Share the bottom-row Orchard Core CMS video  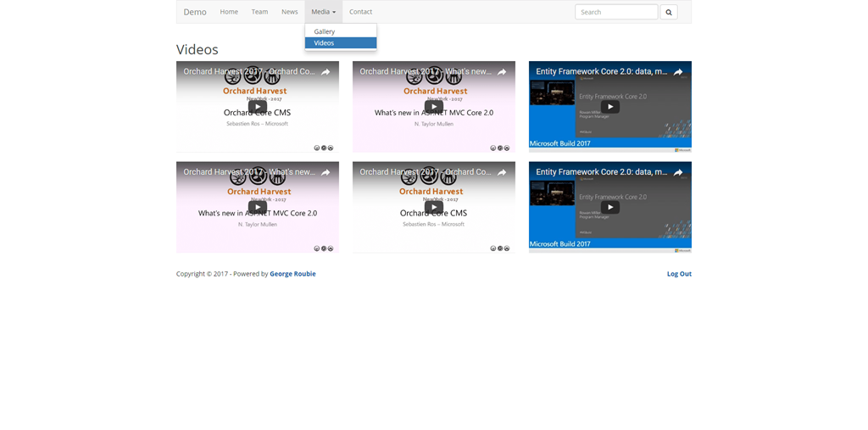tap(501, 172)
